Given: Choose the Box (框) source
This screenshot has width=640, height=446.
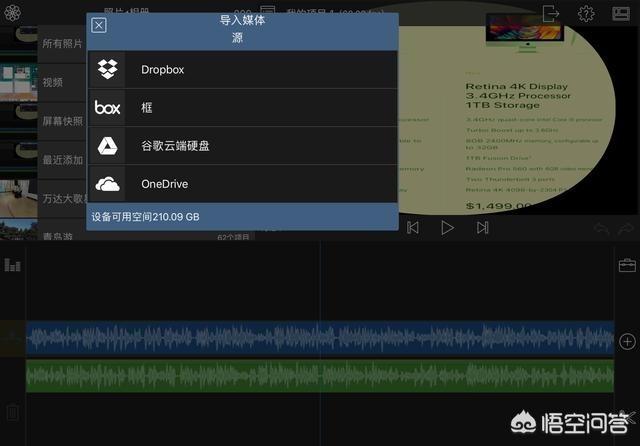Looking at the screenshot, I should pos(242,108).
